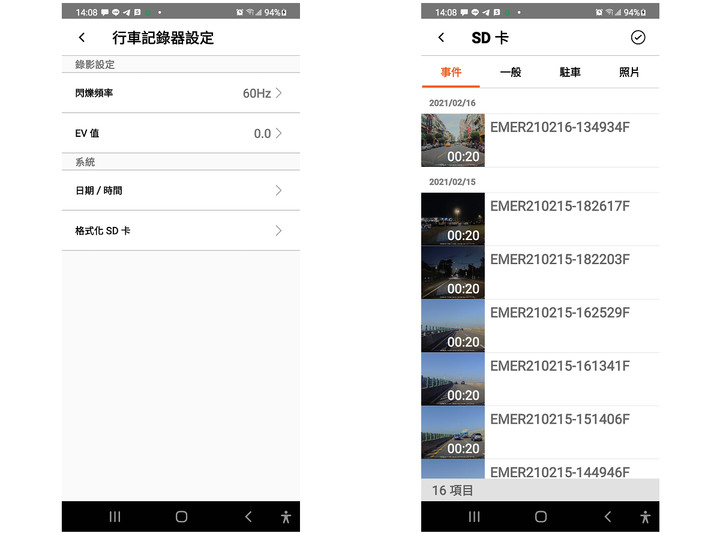
Task: Open 日期 / 時間 chevron
Action: pyautogui.click(x=278, y=191)
